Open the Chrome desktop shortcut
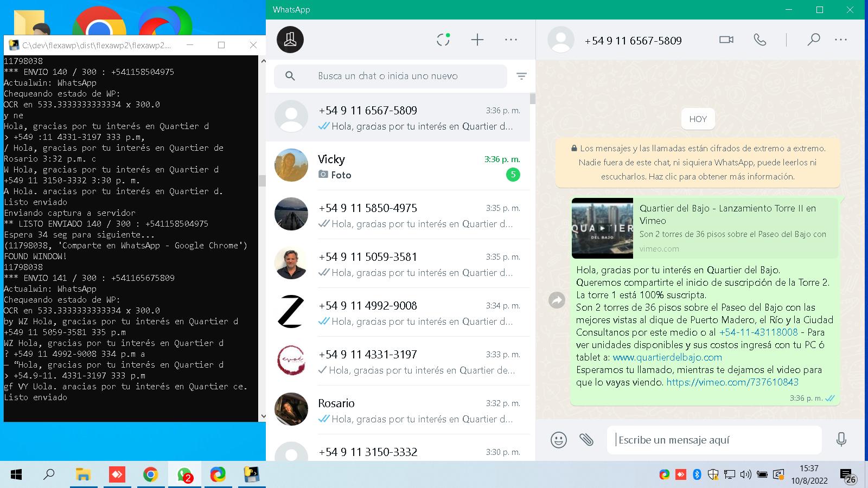 pyautogui.click(x=99, y=22)
